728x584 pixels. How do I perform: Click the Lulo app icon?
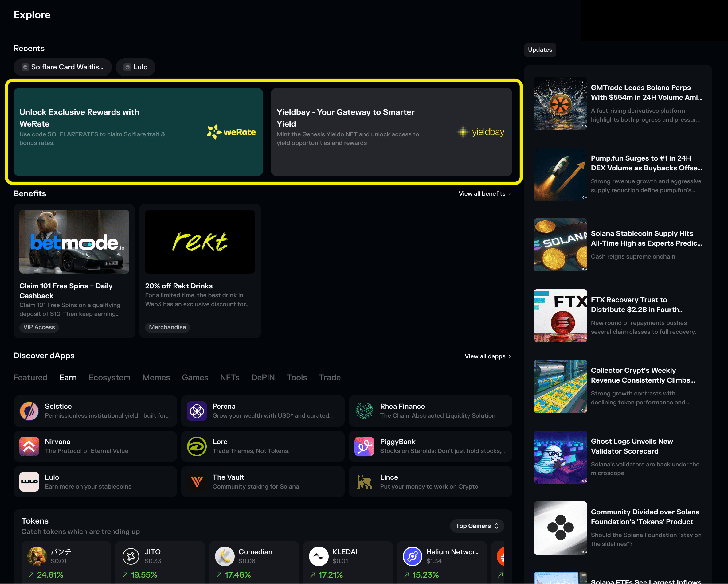point(29,482)
